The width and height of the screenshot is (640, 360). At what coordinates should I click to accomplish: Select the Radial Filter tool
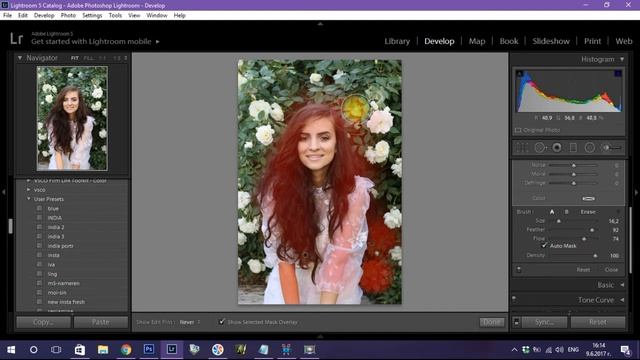click(589, 147)
